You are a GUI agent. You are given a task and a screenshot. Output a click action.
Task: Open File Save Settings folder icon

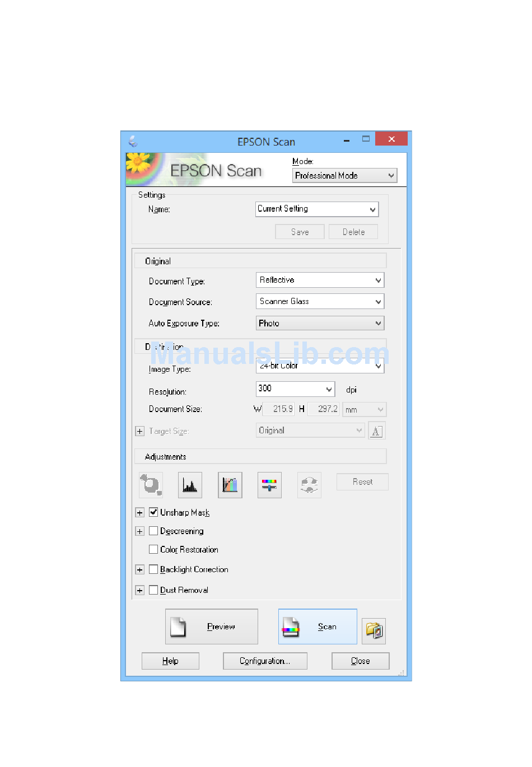click(x=374, y=630)
